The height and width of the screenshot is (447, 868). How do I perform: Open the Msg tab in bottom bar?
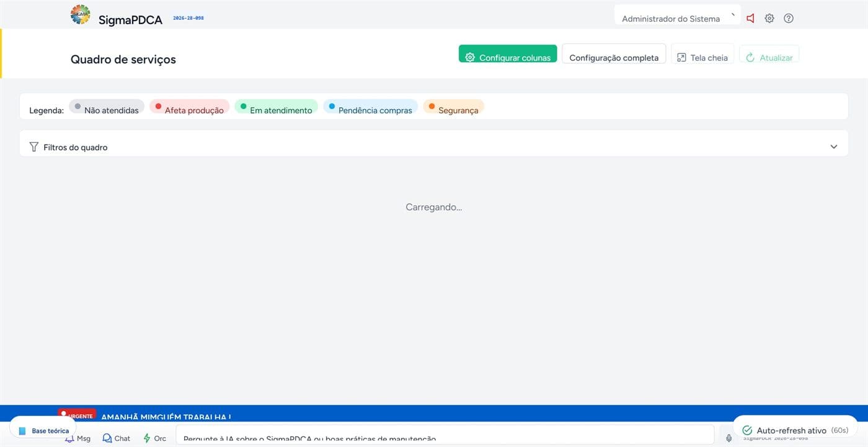(x=77, y=438)
